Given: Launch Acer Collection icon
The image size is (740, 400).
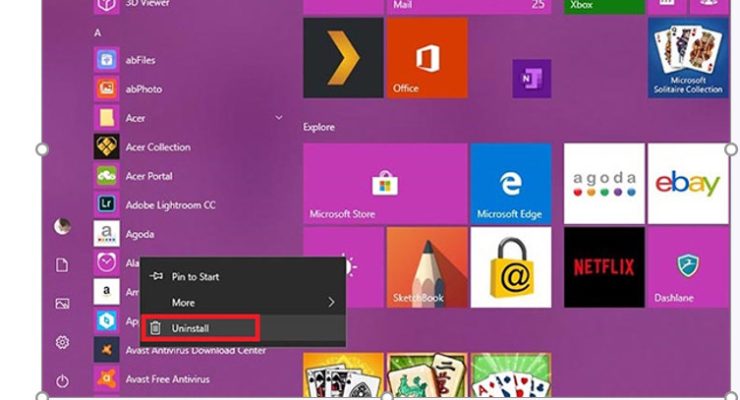Looking at the screenshot, I should [107, 147].
